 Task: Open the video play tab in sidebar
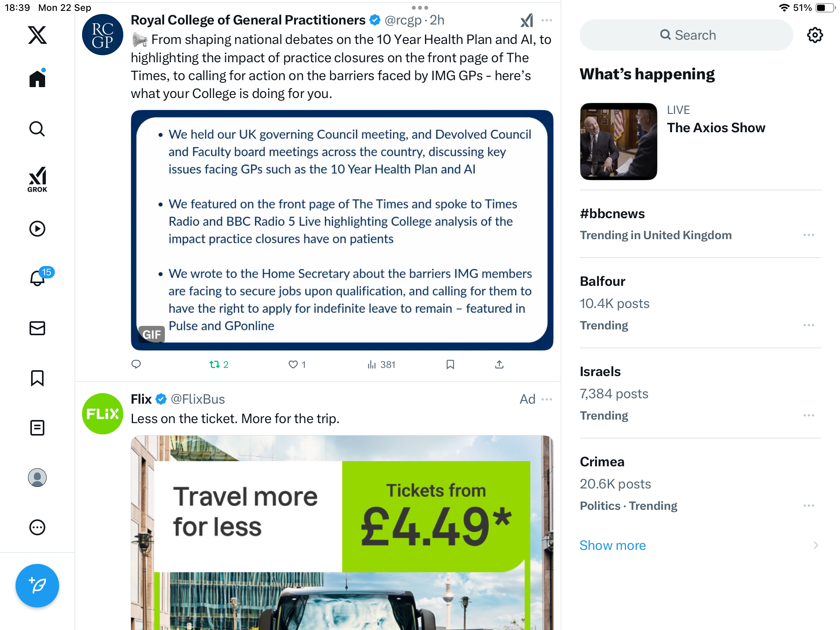[37, 229]
